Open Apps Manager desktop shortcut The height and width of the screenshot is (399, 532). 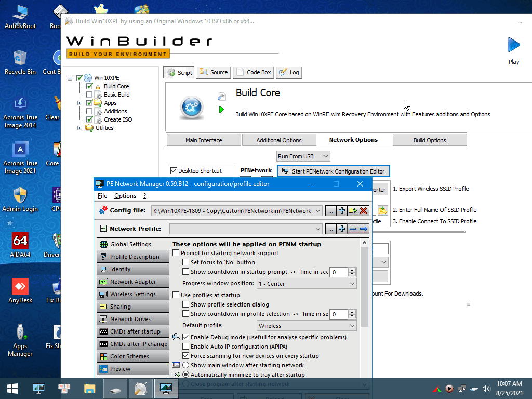pyautogui.click(x=20, y=340)
